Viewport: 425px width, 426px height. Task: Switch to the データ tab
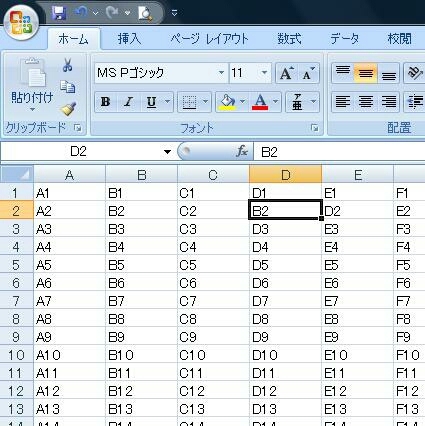pyautogui.click(x=345, y=39)
